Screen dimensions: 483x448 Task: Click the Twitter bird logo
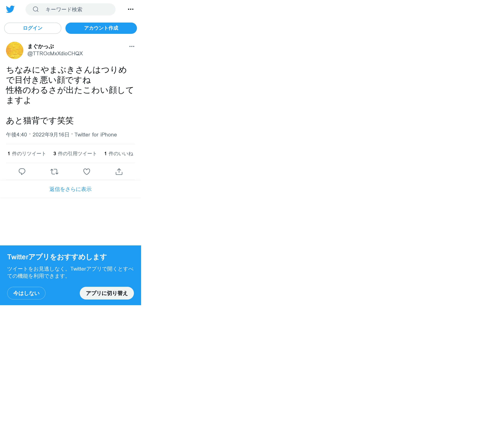(10, 9)
